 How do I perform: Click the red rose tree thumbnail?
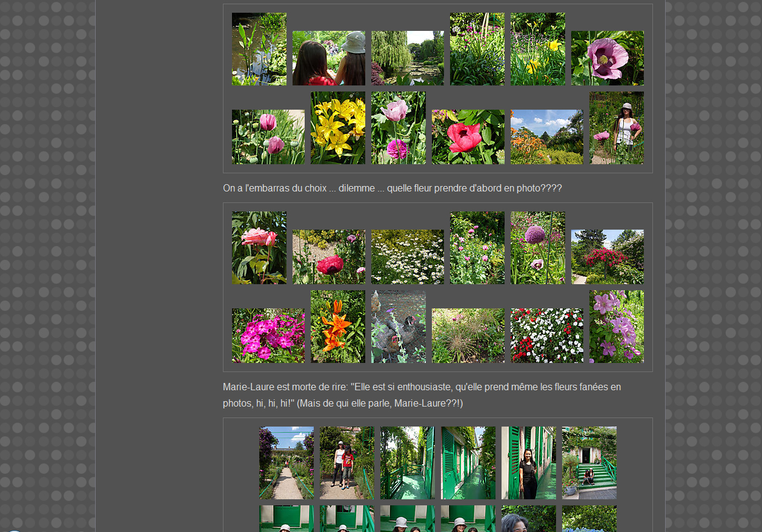(607, 257)
